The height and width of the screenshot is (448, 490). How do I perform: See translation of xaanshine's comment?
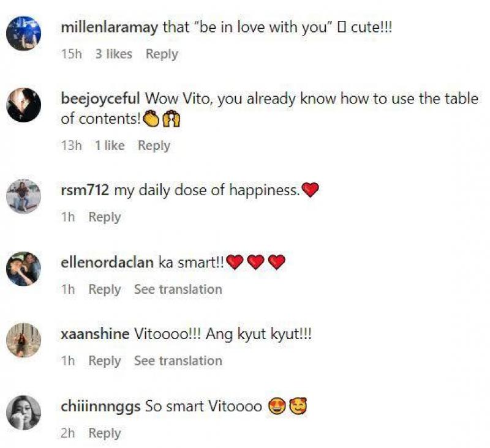click(178, 361)
